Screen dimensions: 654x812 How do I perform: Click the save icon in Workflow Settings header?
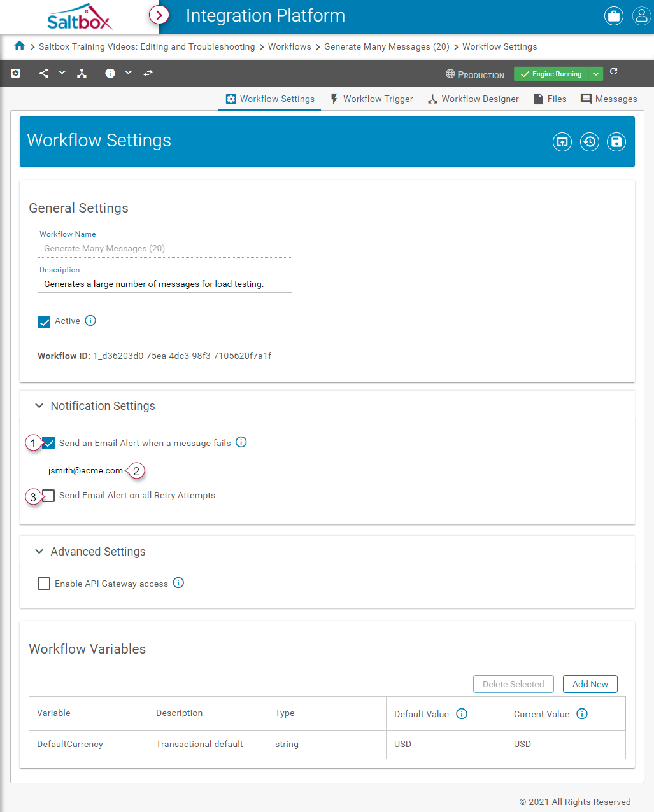point(616,142)
